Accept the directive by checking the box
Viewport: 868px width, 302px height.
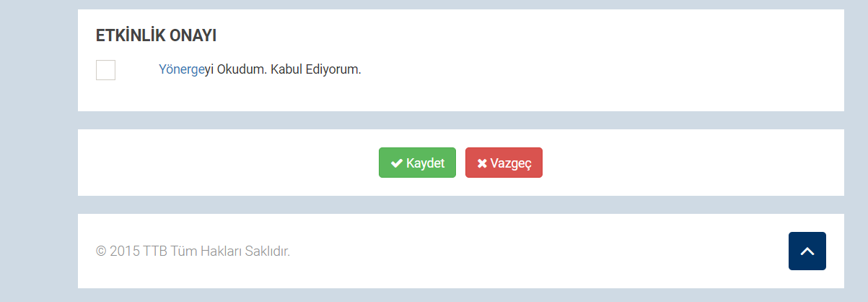pos(105,70)
